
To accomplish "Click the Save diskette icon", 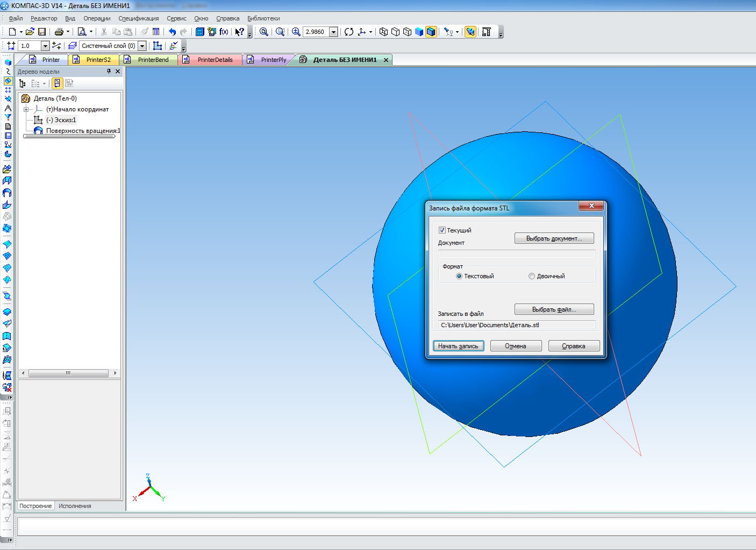I will click(42, 32).
